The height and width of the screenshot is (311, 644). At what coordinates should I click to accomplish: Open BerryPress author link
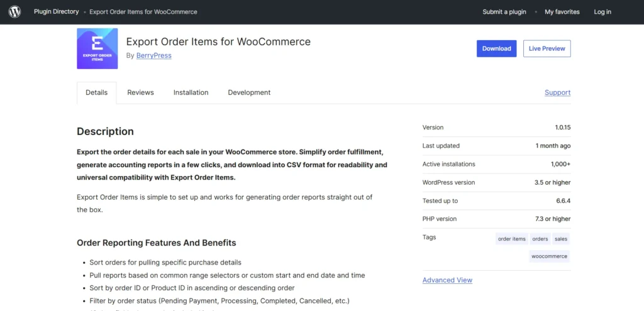(154, 55)
